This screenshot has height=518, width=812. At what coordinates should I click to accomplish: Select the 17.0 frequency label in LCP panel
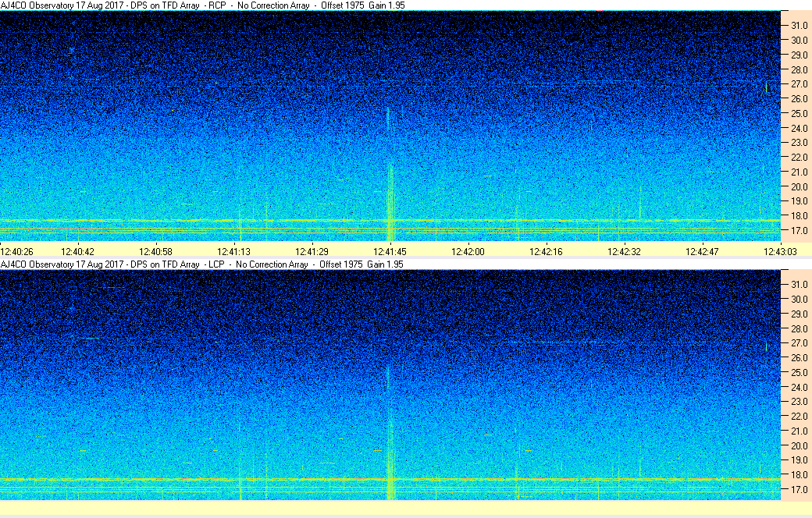click(x=800, y=490)
